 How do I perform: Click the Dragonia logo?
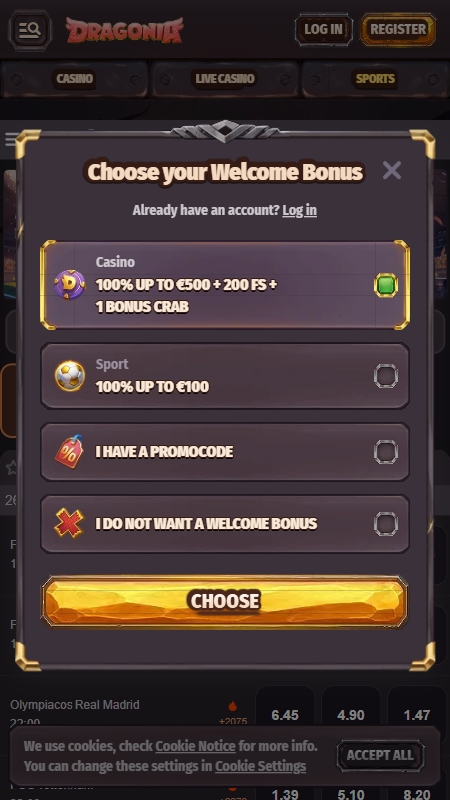pos(124,30)
